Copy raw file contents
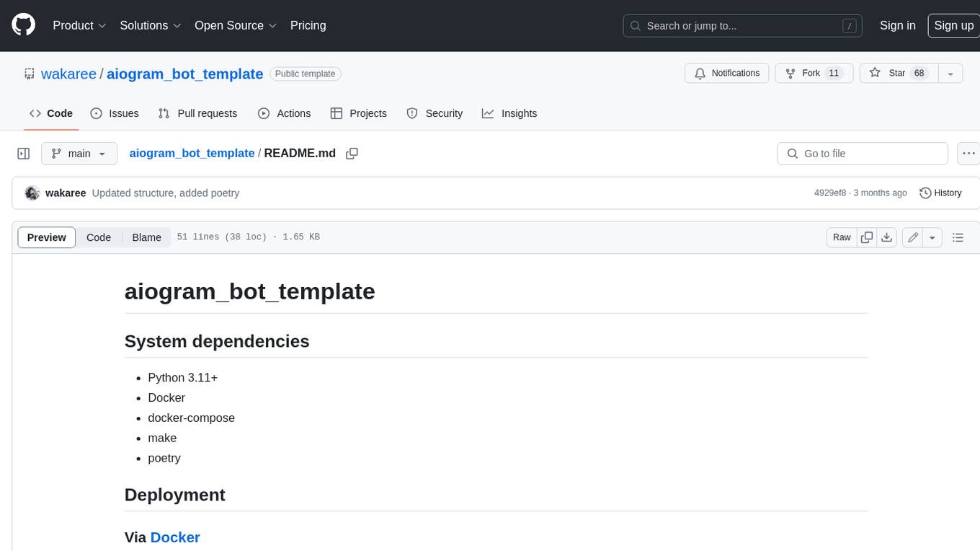Viewport: 980px width, 551px height. 867,237
